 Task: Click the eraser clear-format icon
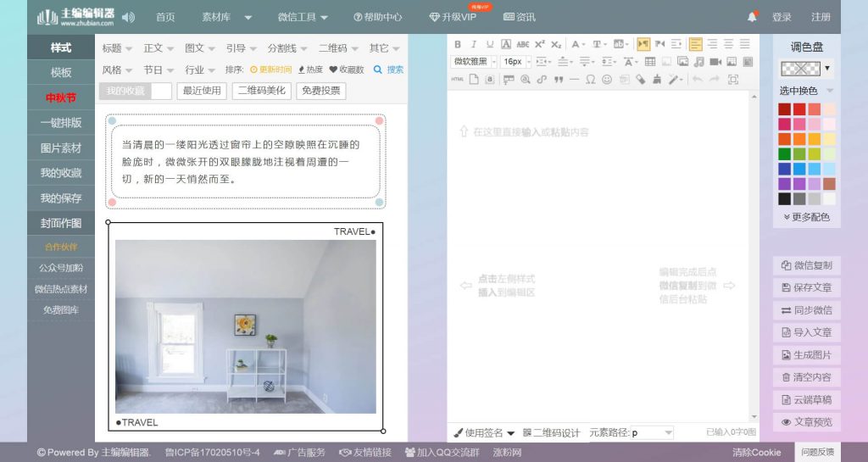640,79
